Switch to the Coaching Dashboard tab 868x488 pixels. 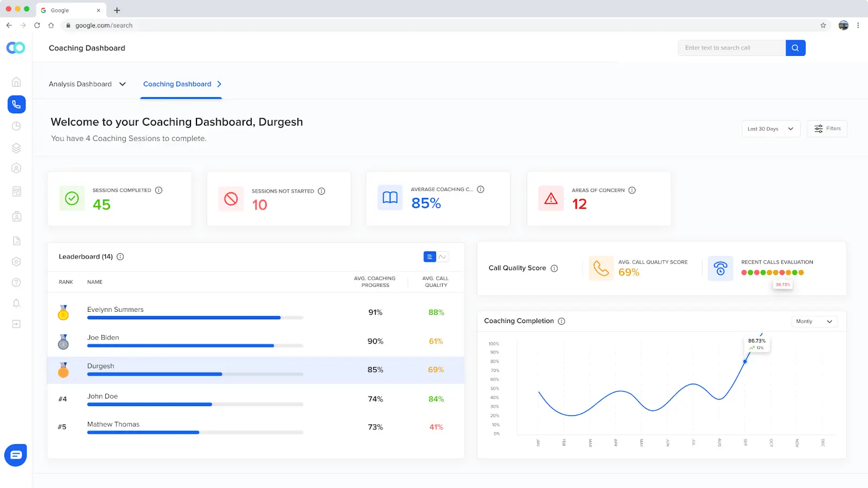pos(177,84)
